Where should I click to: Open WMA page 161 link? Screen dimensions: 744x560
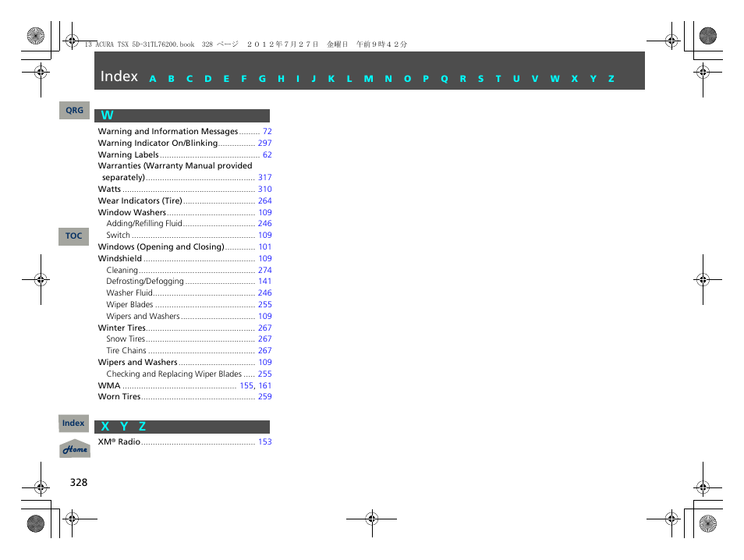[x=265, y=386]
